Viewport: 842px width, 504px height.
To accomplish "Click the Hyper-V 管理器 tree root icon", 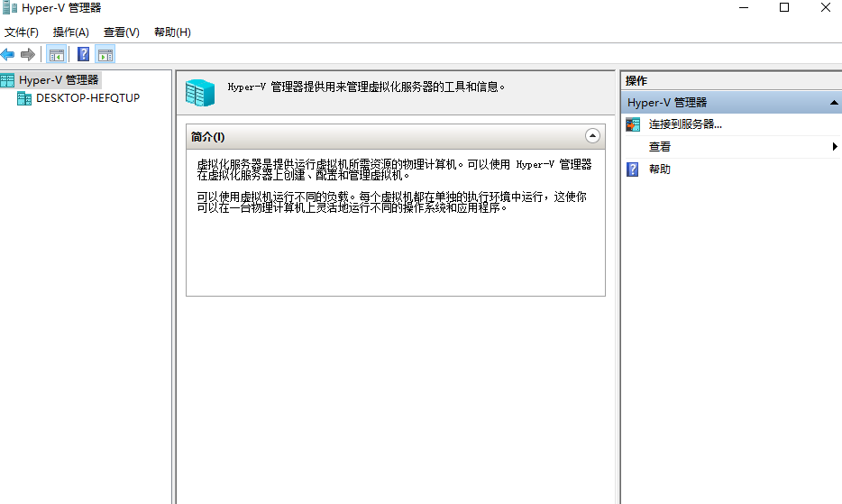I will tap(7, 80).
